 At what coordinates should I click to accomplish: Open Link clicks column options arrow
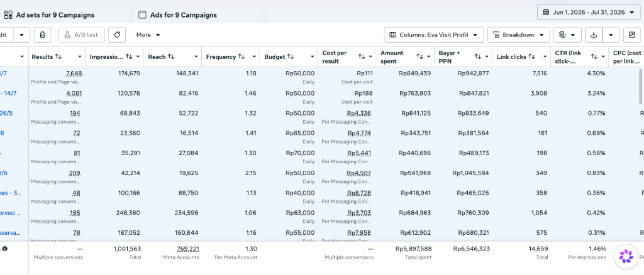tap(545, 57)
